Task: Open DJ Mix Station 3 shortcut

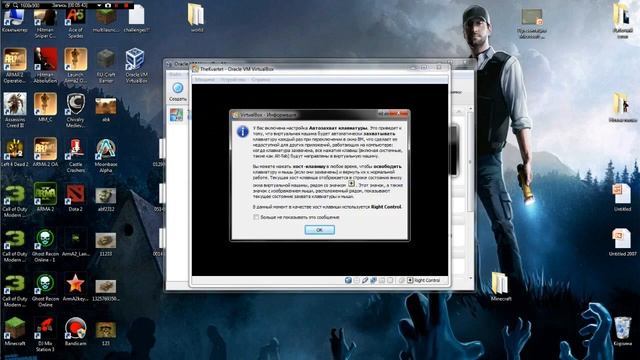Action: [45, 334]
